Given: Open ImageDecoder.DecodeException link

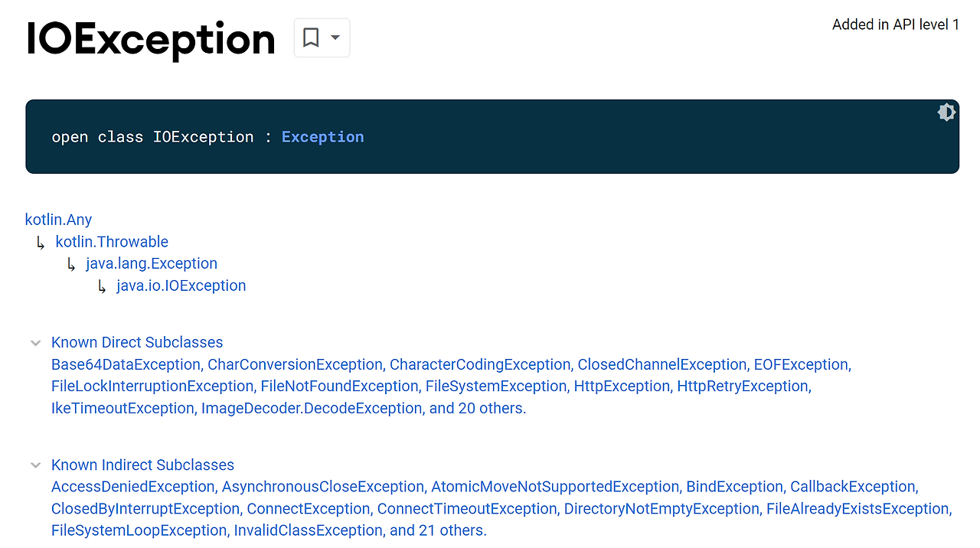Looking at the screenshot, I should [312, 409].
